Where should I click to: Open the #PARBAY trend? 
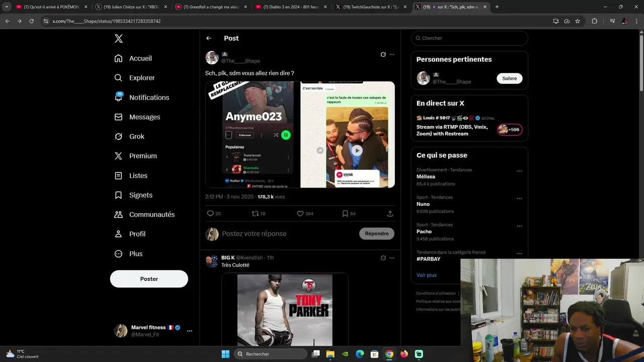428,259
